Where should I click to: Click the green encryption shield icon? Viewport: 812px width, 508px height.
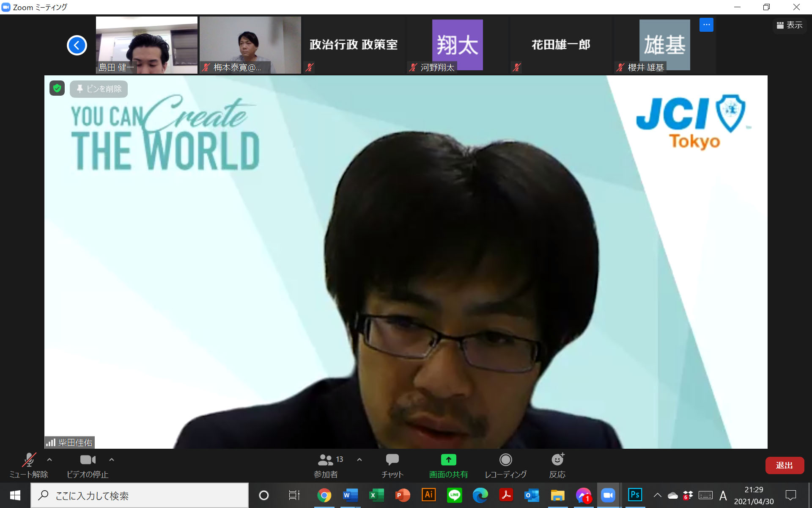click(x=57, y=88)
